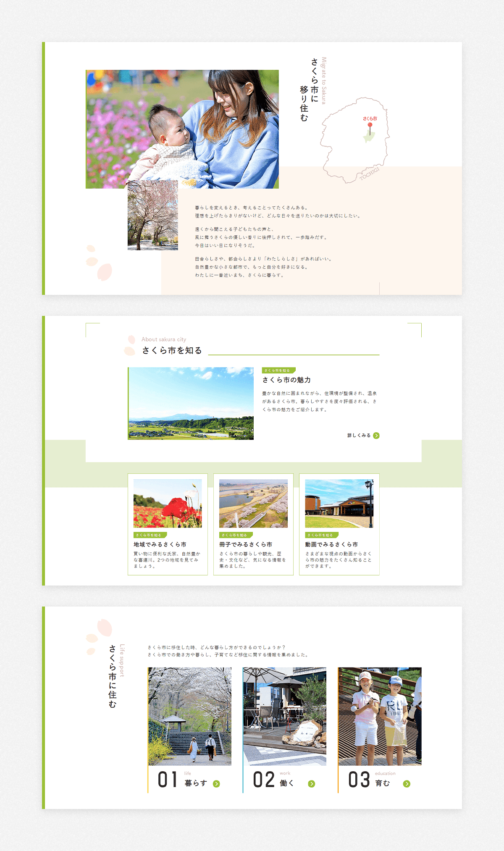
Task: Click the さくら市の魅力 heading
Action: click(x=286, y=380)
